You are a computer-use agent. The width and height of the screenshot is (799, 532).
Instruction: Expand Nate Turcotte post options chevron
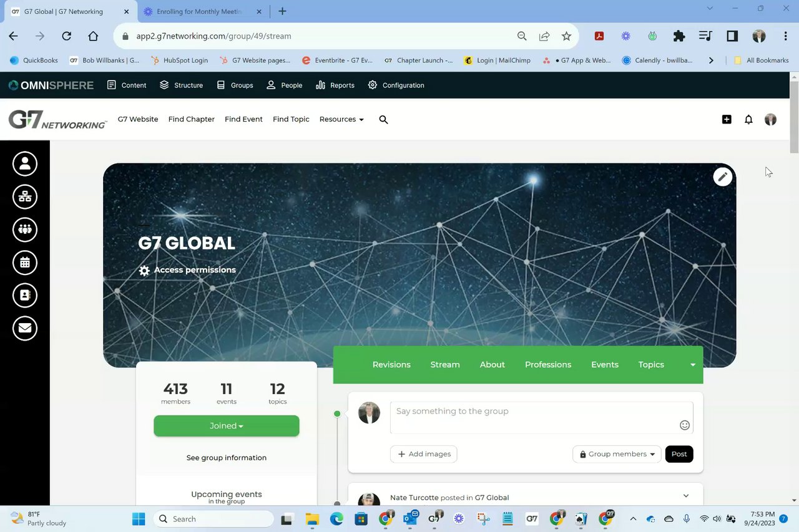click(685, 496)
